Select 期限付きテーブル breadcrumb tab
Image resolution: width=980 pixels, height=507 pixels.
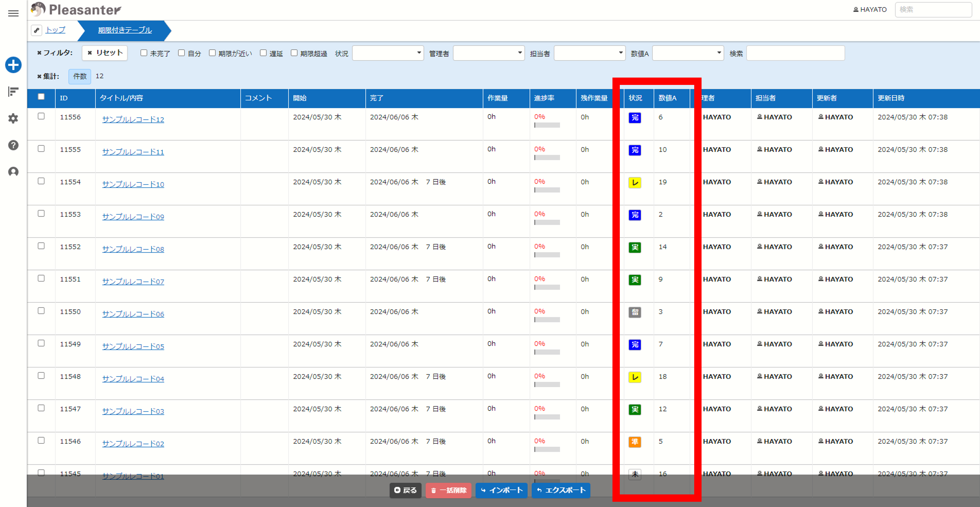(125, 30)
